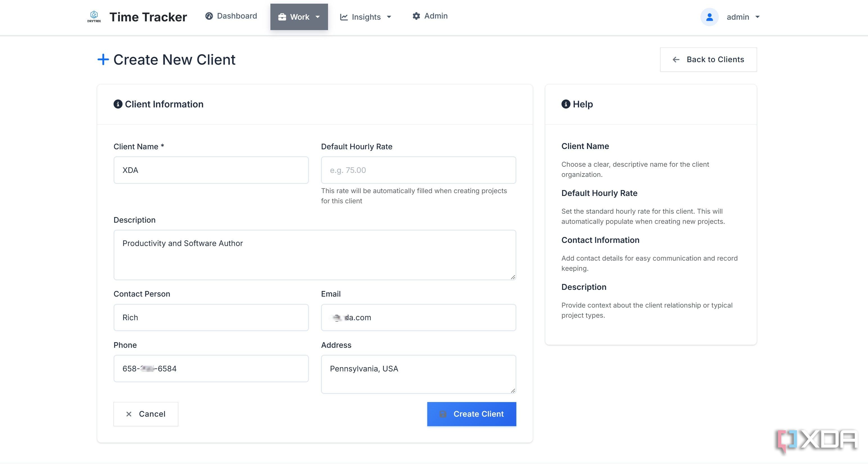The height and width of the screenshot is (465, 868).
Task: Click the Description text area resize handle
Action: tap(513, 277)
